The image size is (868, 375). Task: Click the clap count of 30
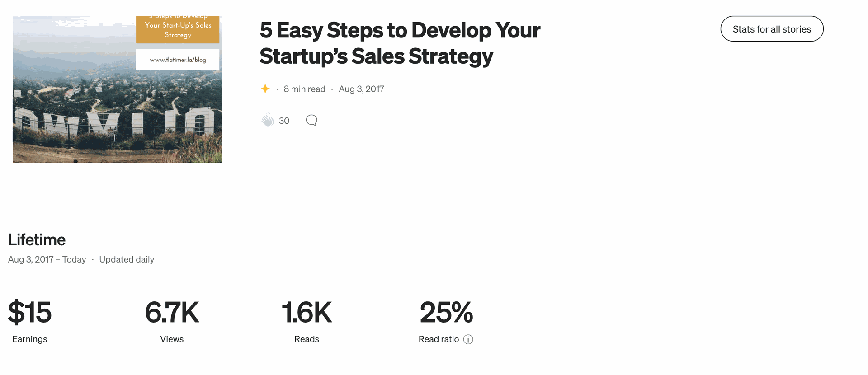click(x=284, y=121)
